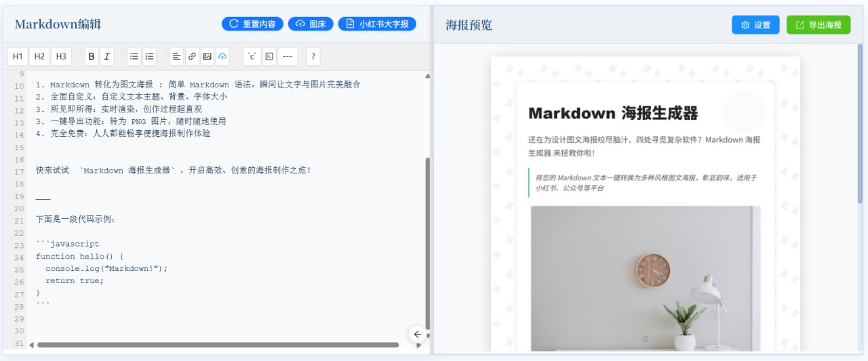Apply H1 heading format

click(x=18, y=56)
